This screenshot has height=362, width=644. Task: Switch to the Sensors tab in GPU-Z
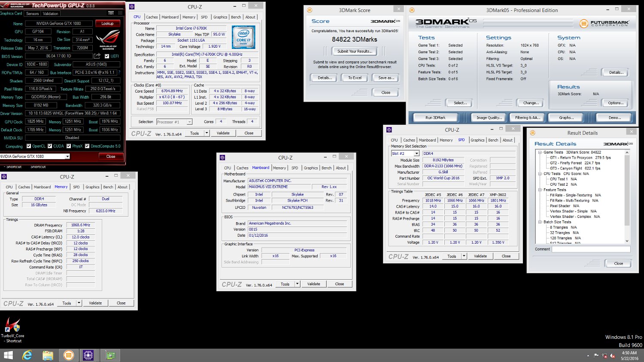pyautogui.click(x=33, y=13)
